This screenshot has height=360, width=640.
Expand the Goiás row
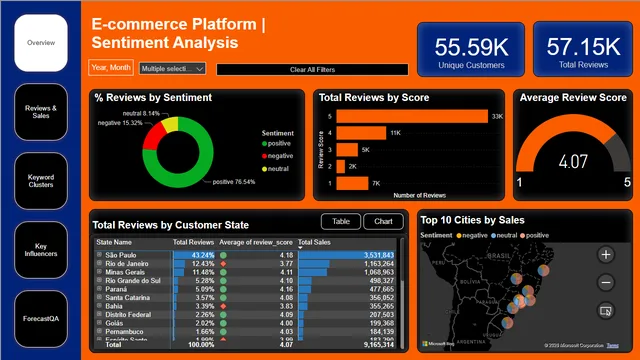(99, 322)
